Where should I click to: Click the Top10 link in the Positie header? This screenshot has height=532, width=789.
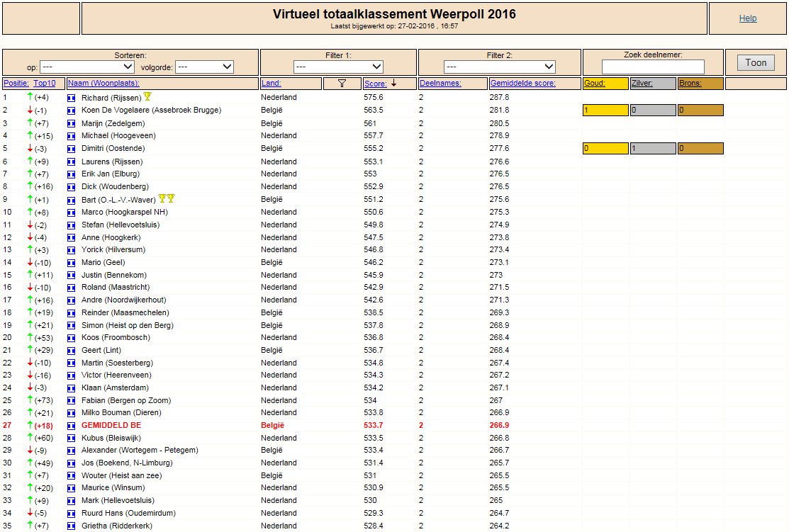pyautogui.click(x=45, y=84)
